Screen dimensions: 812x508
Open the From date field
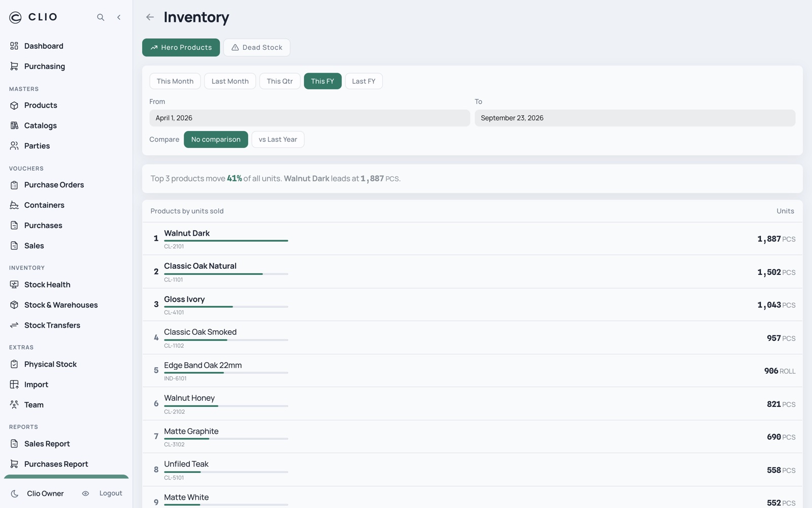pyautogui.click(x=310, y=118)
